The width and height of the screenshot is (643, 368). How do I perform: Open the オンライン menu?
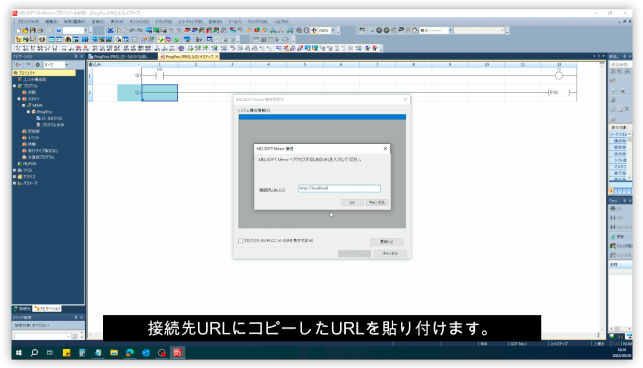pyautogui.click(x=139, y=21)
